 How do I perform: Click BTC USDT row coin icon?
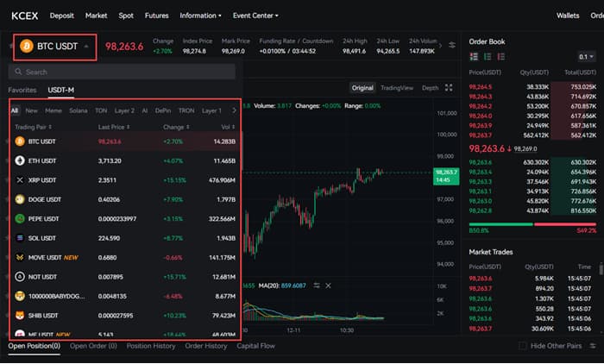point(20,141)
